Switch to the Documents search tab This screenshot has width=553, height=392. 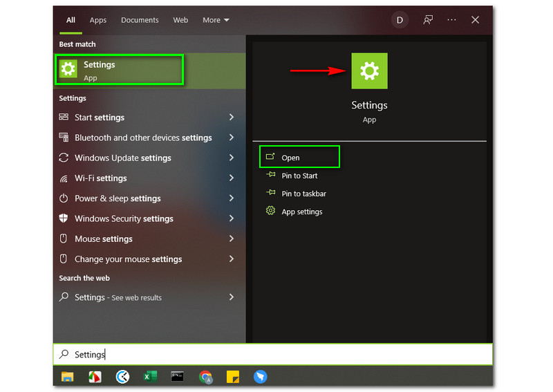pos(140,20)
